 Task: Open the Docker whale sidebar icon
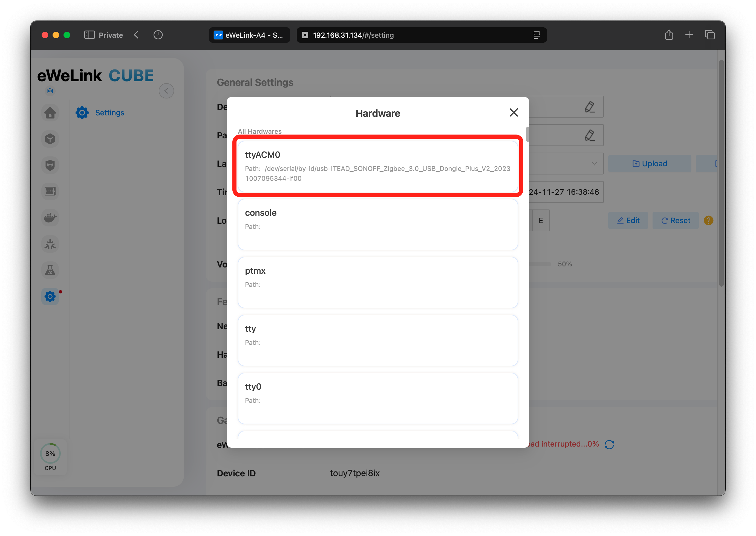[50, 217]
